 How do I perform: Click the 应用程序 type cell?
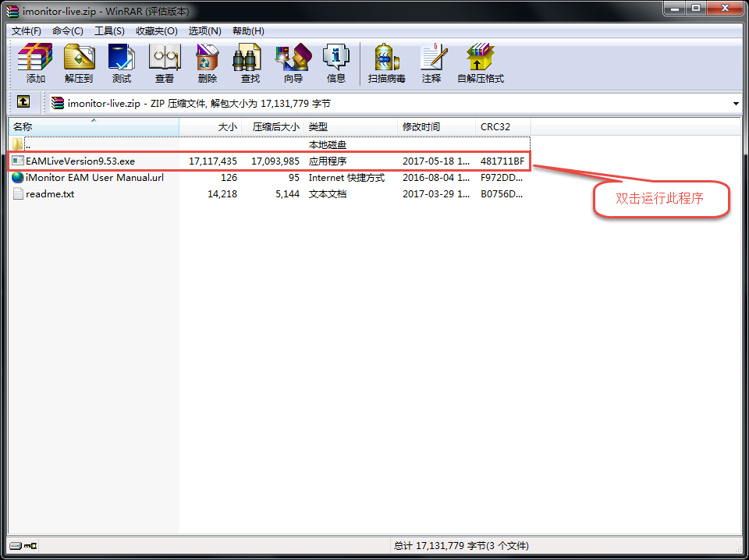click(327, 161)
